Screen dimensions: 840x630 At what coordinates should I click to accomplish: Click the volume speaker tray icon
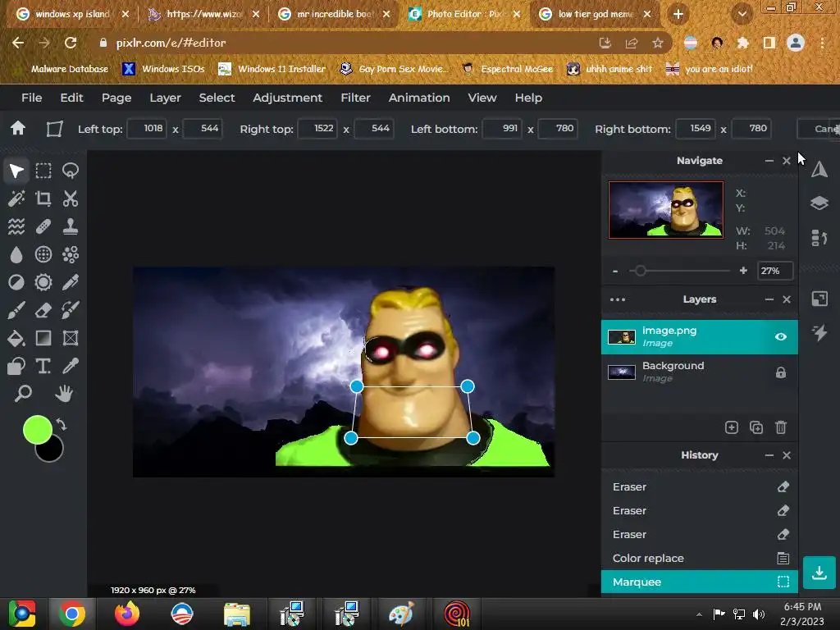[759, 614]
